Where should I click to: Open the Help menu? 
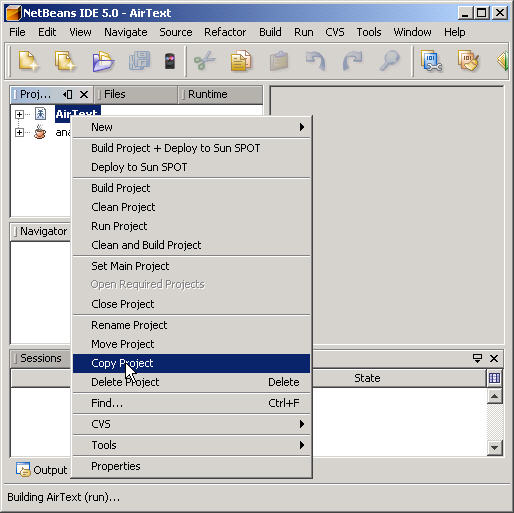455,32
